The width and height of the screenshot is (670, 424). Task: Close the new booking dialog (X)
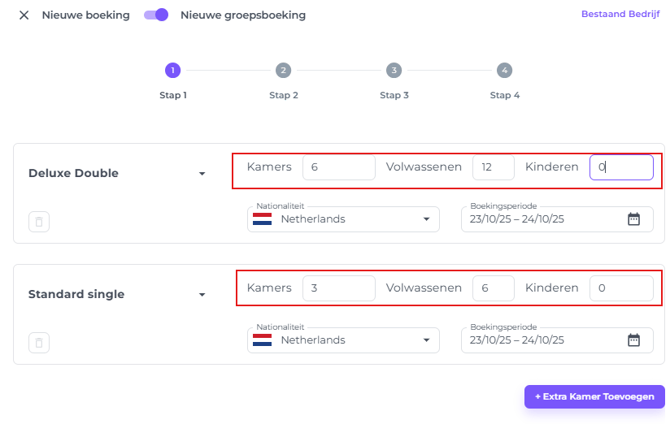[x=24, y=15]
